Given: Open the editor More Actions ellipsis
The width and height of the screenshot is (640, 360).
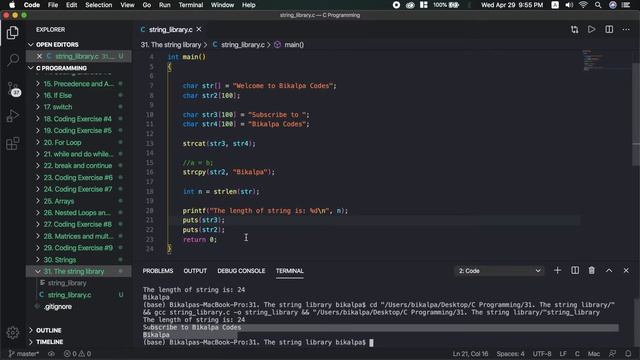Looking at the screenshot, I should (x=626, y=29).
